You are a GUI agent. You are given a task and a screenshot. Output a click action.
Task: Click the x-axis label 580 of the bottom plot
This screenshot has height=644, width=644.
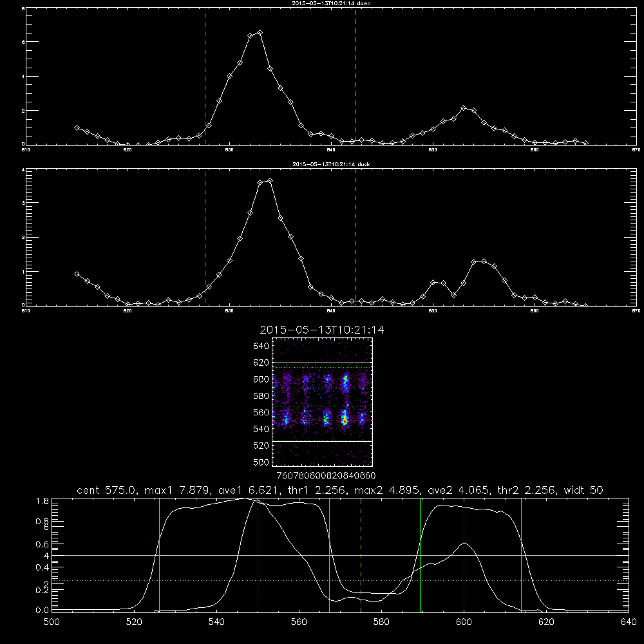[x=381, y=622]
